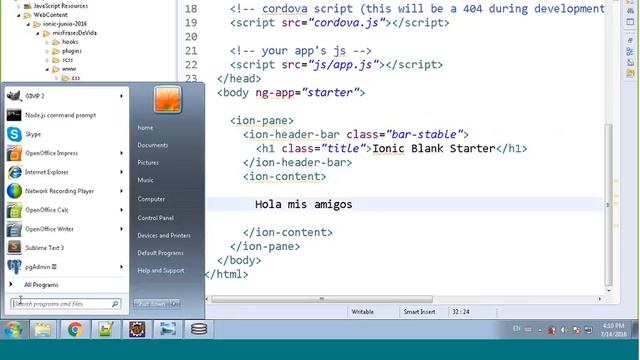
Task: Click horizontal scrollbar right arrow
Action: coord(600,299)
